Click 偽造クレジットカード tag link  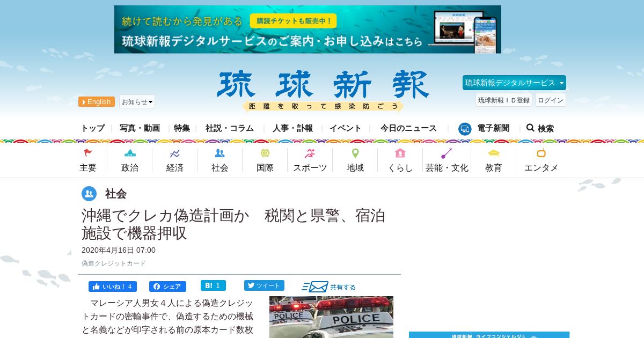(x=114, y=263)
